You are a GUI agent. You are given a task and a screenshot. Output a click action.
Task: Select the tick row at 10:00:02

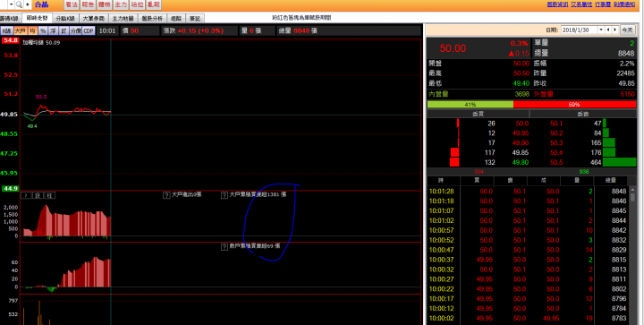(528, 318)
